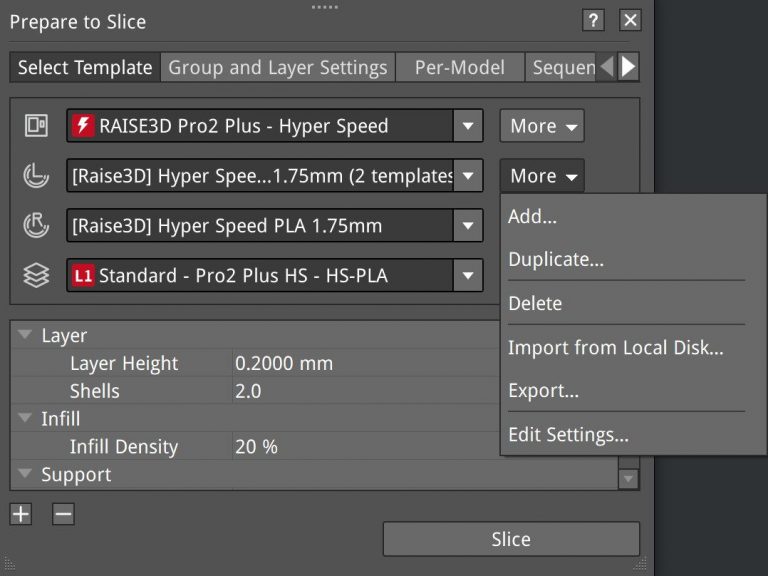Select the Shells label
Viewport: 768px width, 576px height.
tap(95, 391)
